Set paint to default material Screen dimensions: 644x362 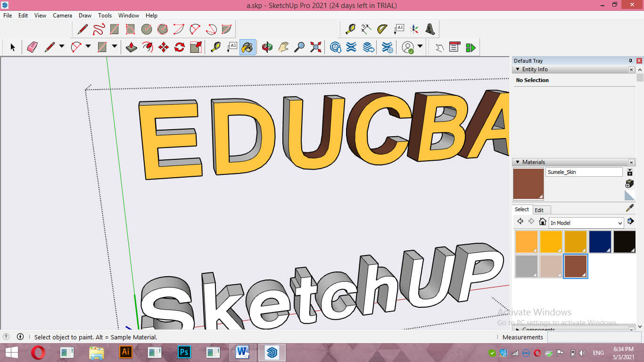tap(629, 195)
